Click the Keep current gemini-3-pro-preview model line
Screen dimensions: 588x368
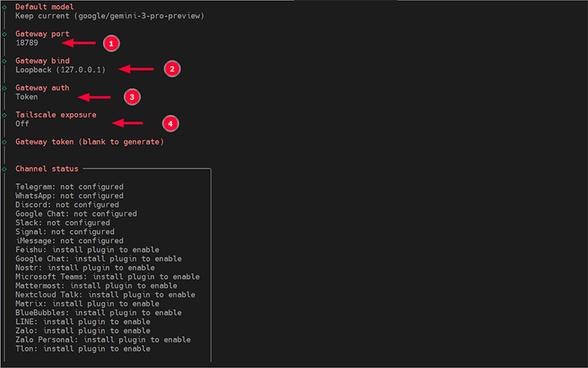(x=110, y=15)
